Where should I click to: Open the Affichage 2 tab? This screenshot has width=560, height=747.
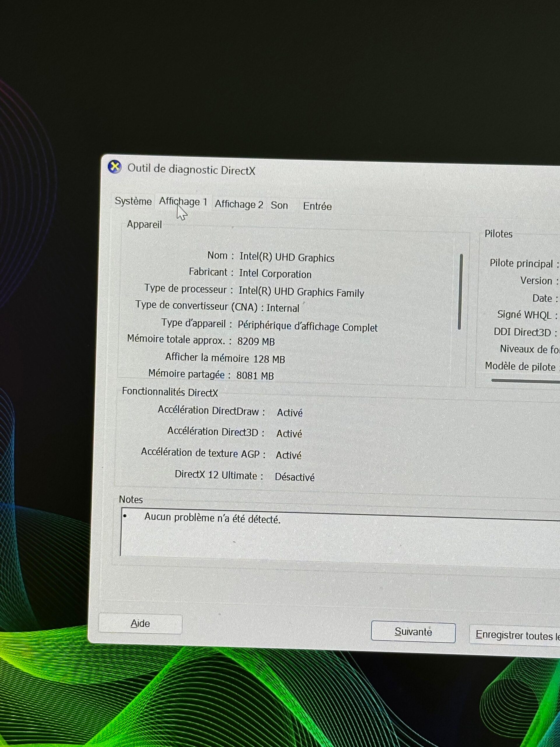(x=239, y=204)
